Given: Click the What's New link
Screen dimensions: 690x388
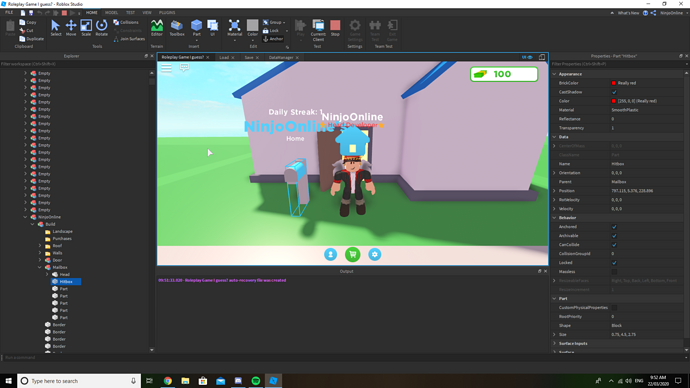Looking at the screenshot, I should pos(628,13).
